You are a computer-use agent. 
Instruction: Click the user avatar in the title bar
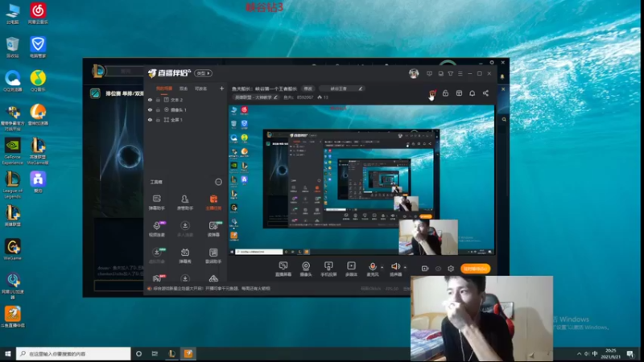coord(414,73)
